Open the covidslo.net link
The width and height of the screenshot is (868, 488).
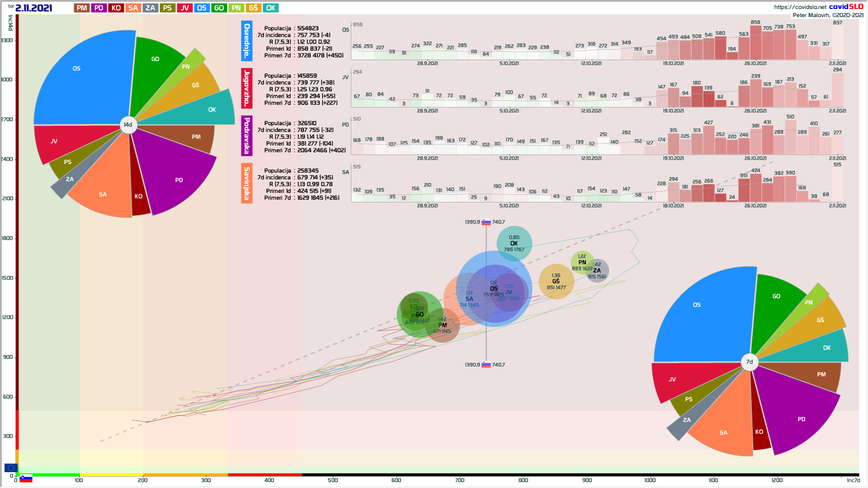800,7
